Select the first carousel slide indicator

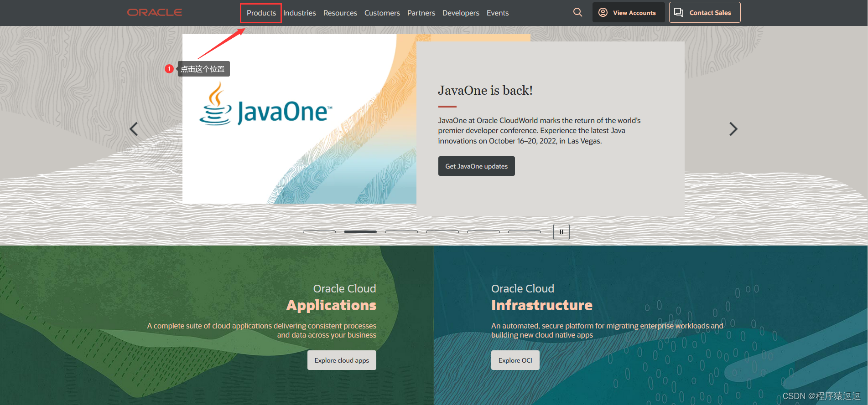pos(319,232)
